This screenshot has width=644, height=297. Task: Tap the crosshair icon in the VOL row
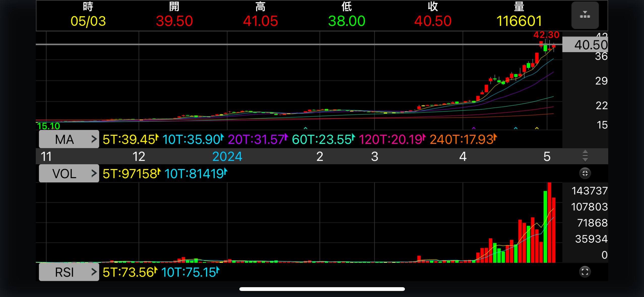[585, 173]
